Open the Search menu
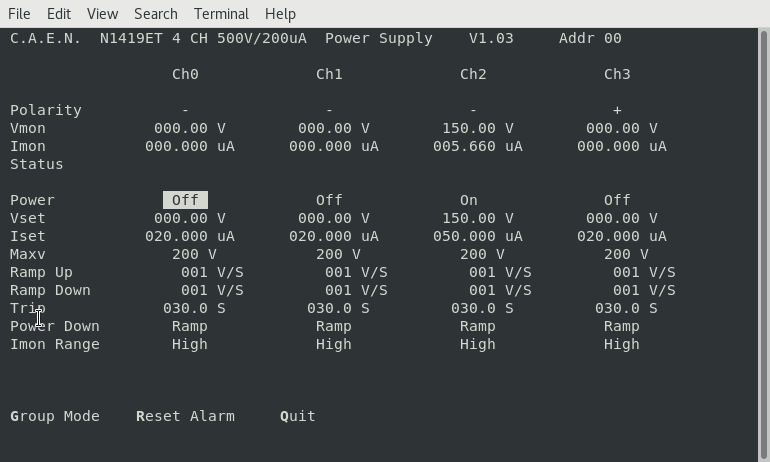 [155, 14]
